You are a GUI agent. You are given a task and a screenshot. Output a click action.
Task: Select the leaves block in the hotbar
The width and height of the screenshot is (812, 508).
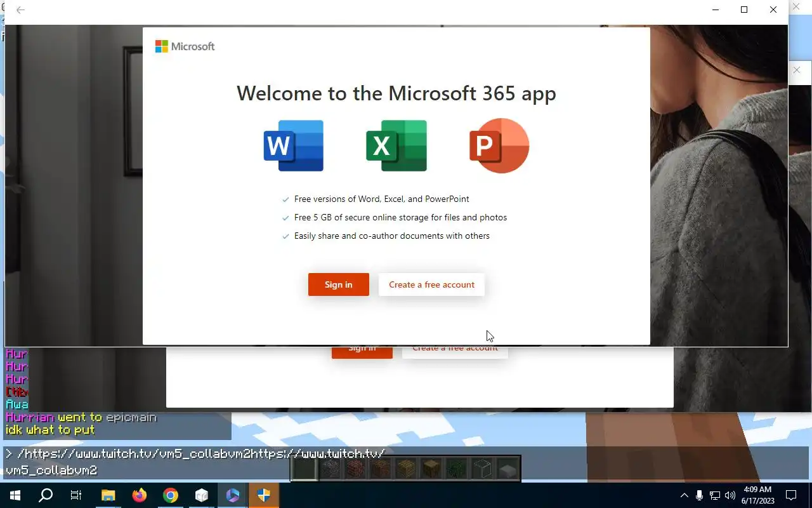click(456, 469)
